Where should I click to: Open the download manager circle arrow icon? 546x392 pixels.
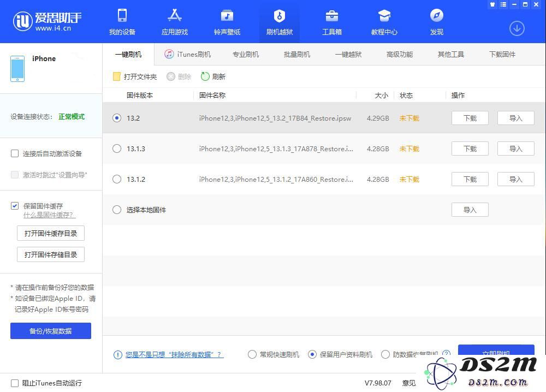tap(517, 28)
